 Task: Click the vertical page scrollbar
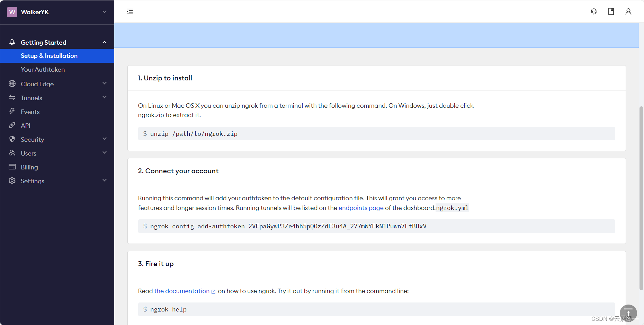click(x=641, y=197)
